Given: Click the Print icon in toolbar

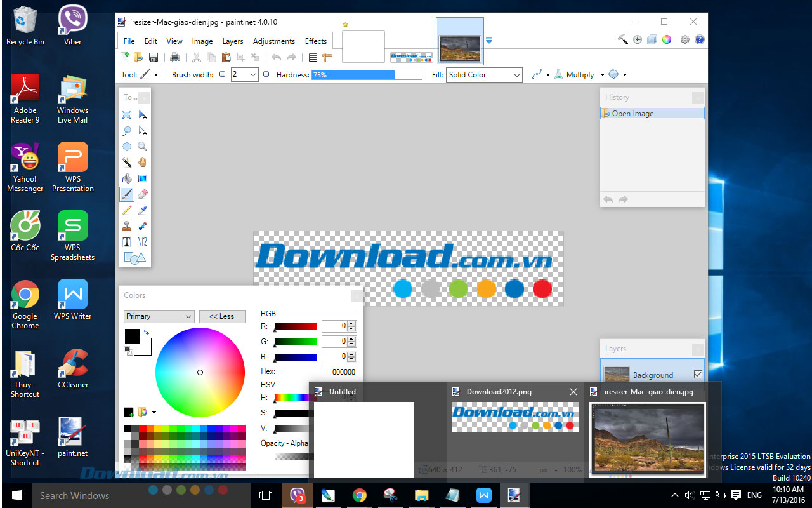Looking at the screenshot, I should pos(175,57).
